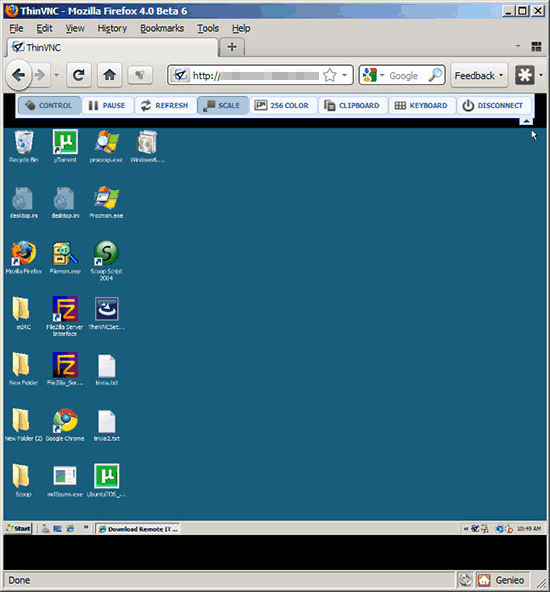Open the History menu

[112, 28]
